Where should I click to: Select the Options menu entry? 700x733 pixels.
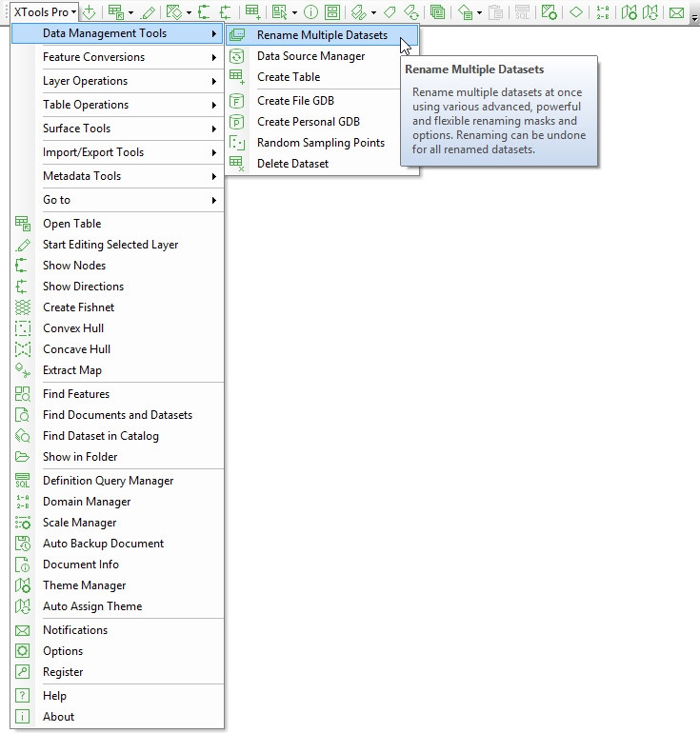[118, 651]
